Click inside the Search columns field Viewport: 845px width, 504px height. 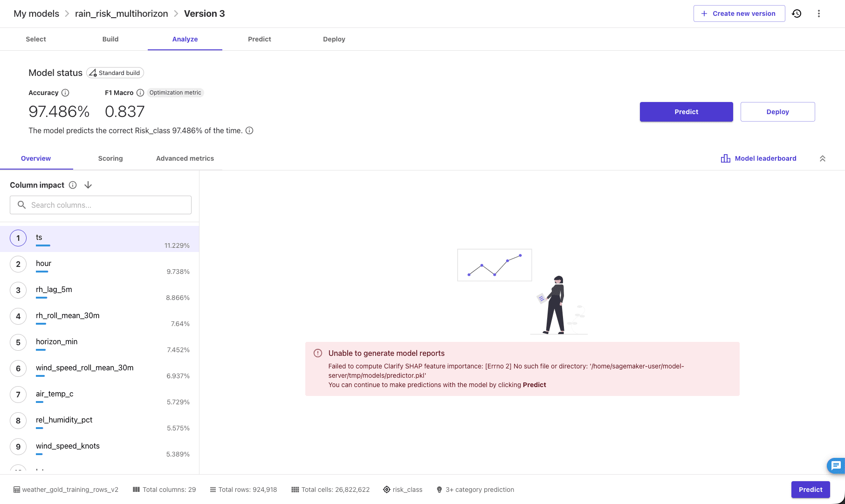[x=100, y=205]
